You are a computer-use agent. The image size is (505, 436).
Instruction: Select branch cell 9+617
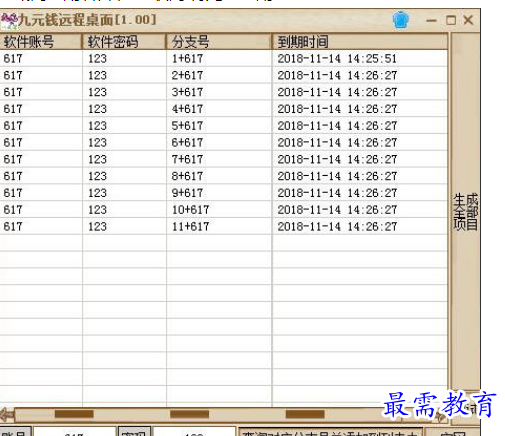pyautogui.click(x=187, y=193)
